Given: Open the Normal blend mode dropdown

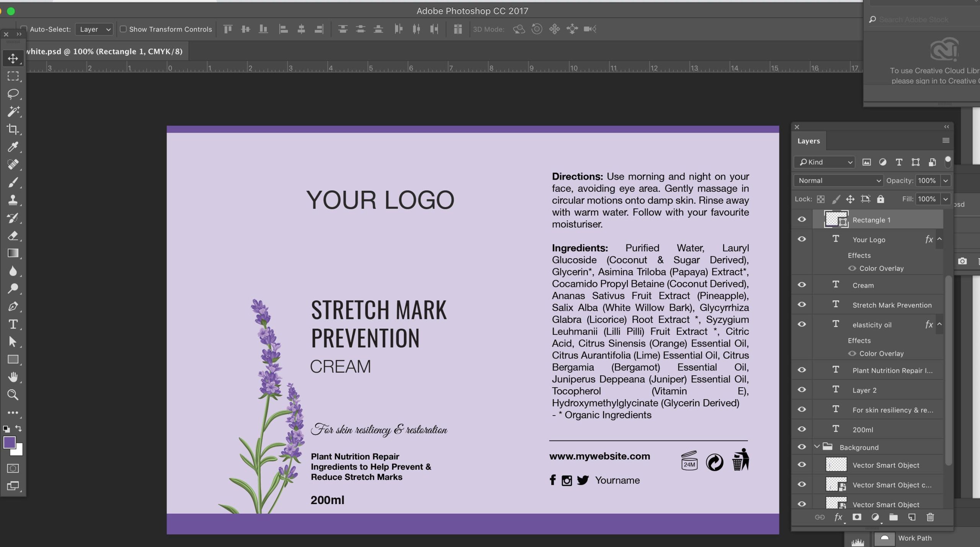Looking at the screenshot, I should [838, 180].
